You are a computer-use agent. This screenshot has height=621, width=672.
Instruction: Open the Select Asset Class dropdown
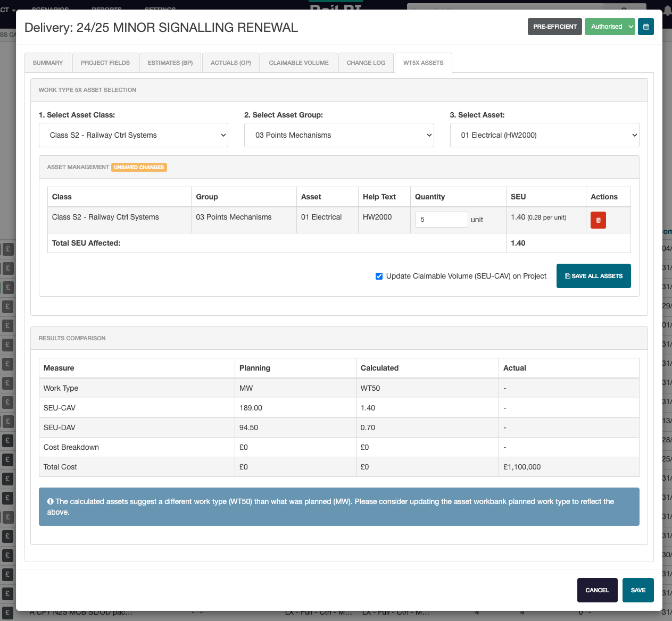pos(134,135)
